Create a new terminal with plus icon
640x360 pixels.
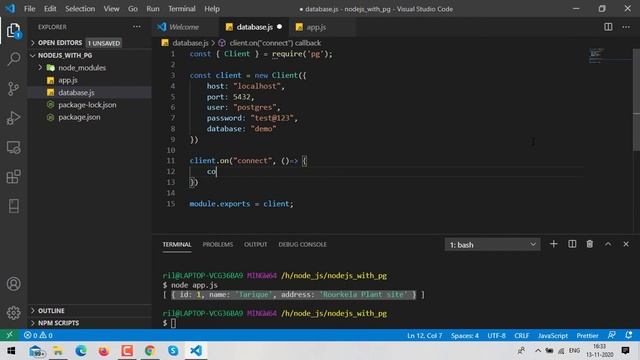click(x=553, y=244)
